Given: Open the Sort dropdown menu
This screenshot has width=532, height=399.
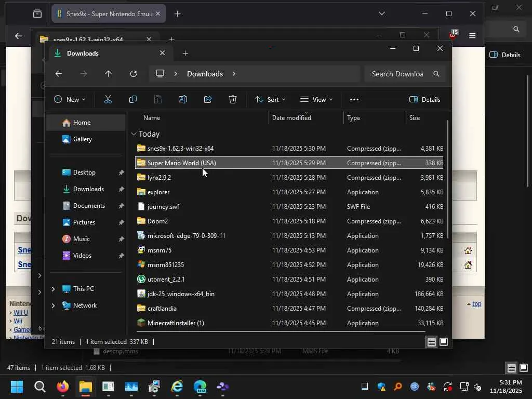Looking at the screenshot, I should [x=270, y=99].
